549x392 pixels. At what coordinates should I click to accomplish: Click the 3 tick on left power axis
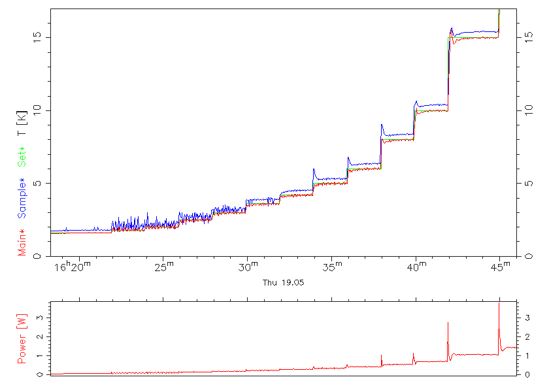tap(41, 318)
